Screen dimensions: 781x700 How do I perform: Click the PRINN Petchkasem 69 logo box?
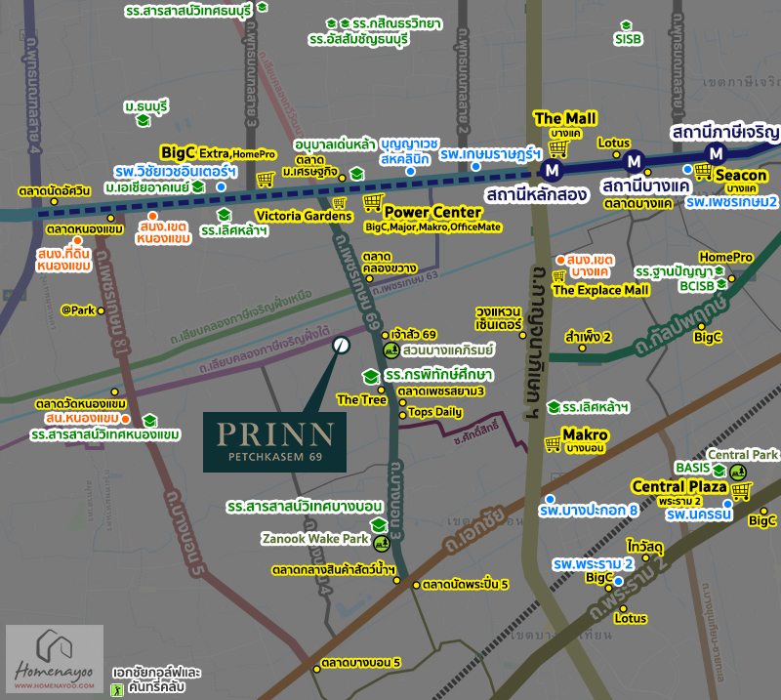[274, 442]
